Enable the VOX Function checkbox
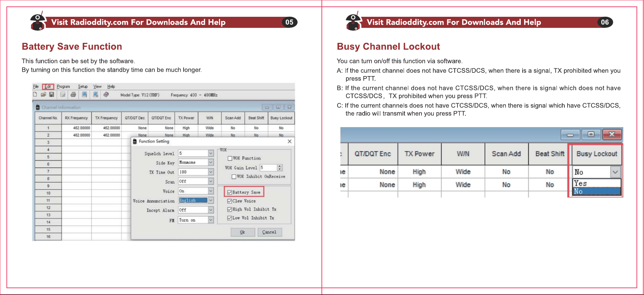Viewport: 644px width, 295px height. coord(230,159)
